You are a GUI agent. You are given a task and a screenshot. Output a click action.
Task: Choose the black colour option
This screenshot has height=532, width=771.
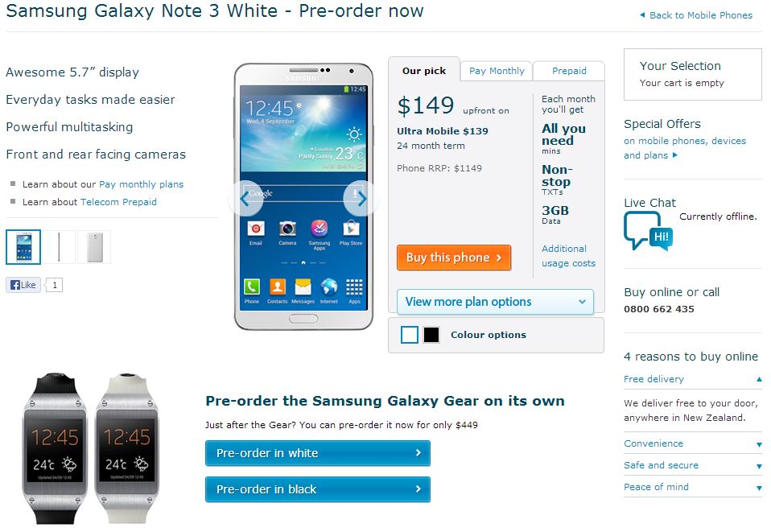click(x=431, y=335)
